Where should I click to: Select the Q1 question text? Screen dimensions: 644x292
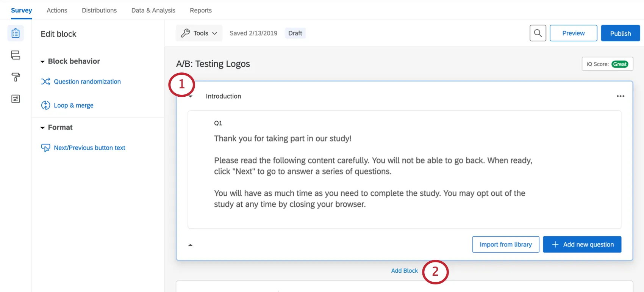tap(283, 138)
